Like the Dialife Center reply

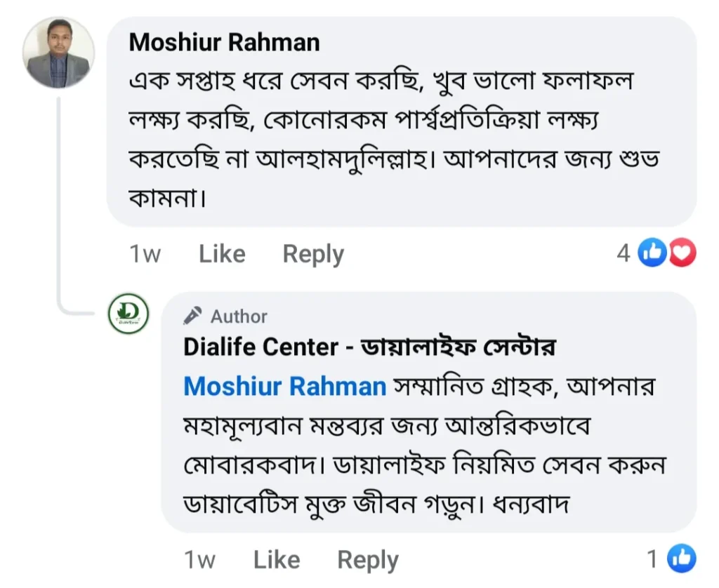pyautogui.click(x=277, y=559)
